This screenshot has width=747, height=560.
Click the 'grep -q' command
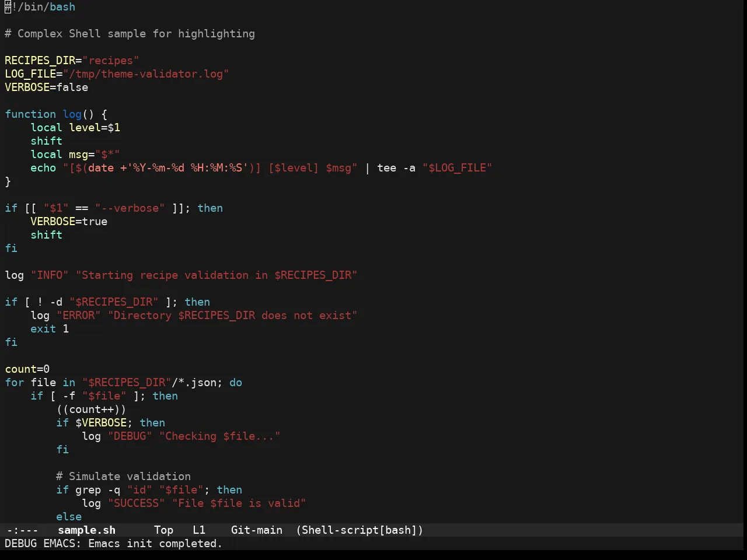click(x=97, y=490)
